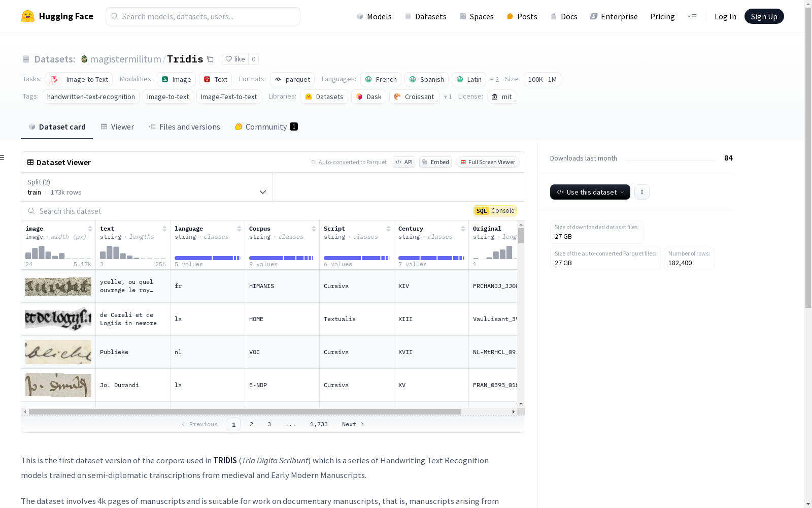The image size is (812, 508).
Task: Focus the top search models field
Action: pos(203,16)
